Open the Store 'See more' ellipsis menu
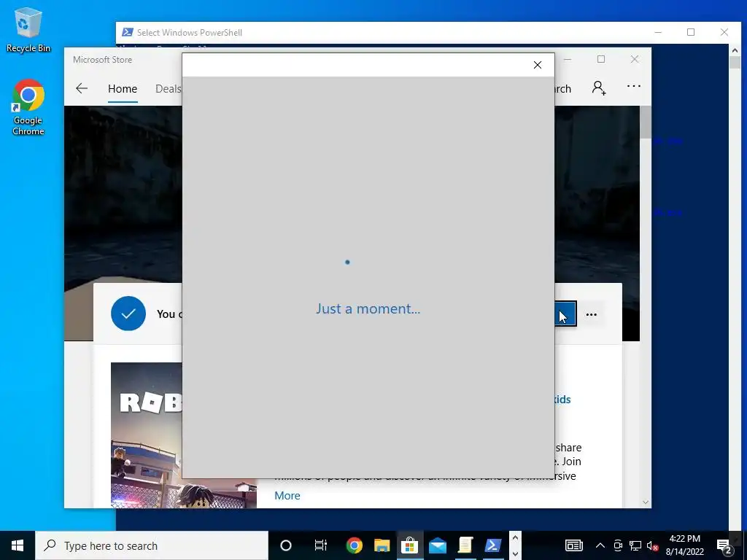747x560 pixels. coord(634,86)
